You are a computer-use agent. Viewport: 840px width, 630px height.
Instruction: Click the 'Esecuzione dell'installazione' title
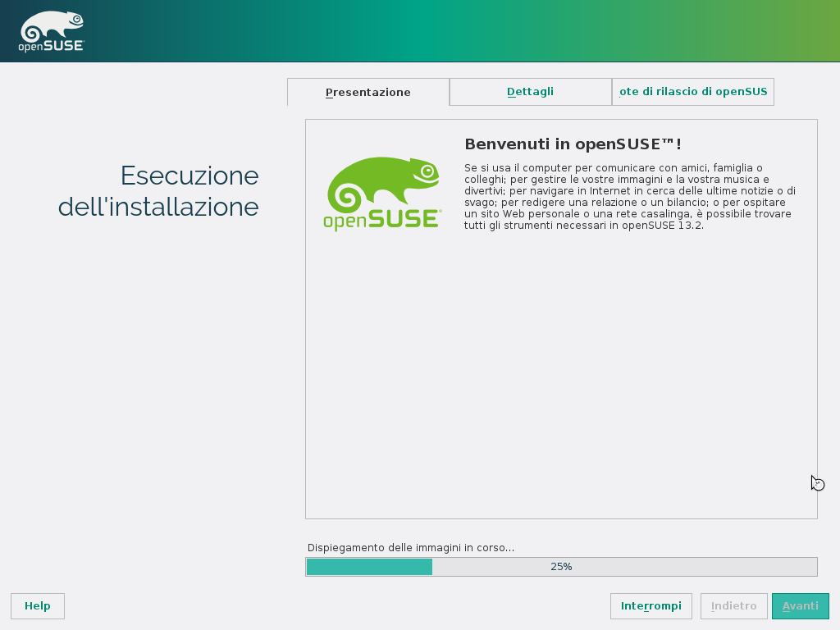(158, 191)
